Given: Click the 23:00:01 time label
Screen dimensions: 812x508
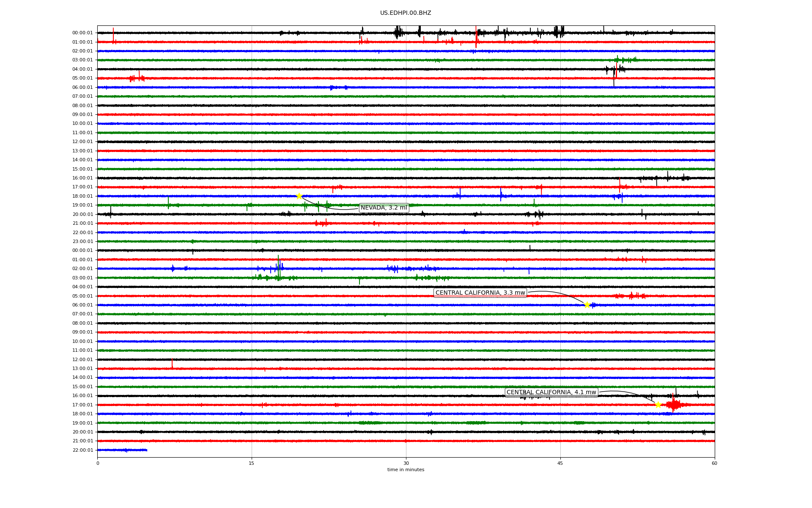Looking at the screenshot, I should [x=82, y=241].
